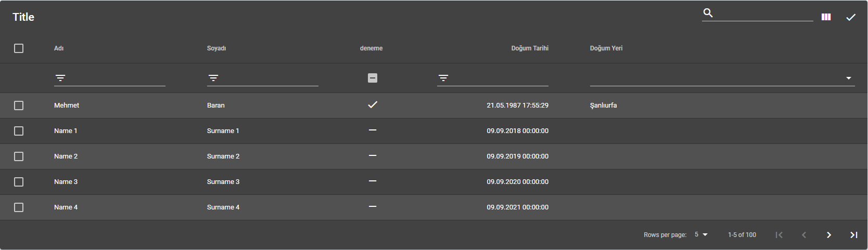Screen dimensions: 868x250
Task: Click the deneme dash in Name 1 row
Action: pyautogui.click(x=373, y=130)
